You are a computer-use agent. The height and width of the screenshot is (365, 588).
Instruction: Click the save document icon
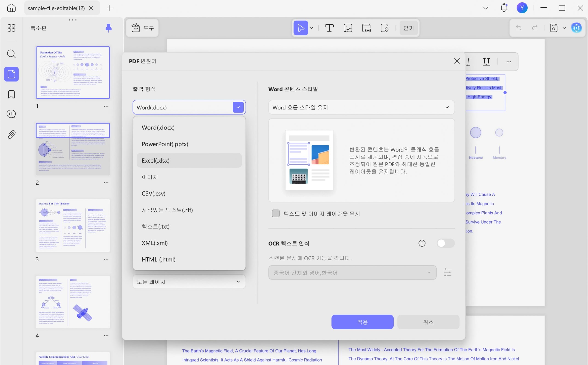point(554,28)
